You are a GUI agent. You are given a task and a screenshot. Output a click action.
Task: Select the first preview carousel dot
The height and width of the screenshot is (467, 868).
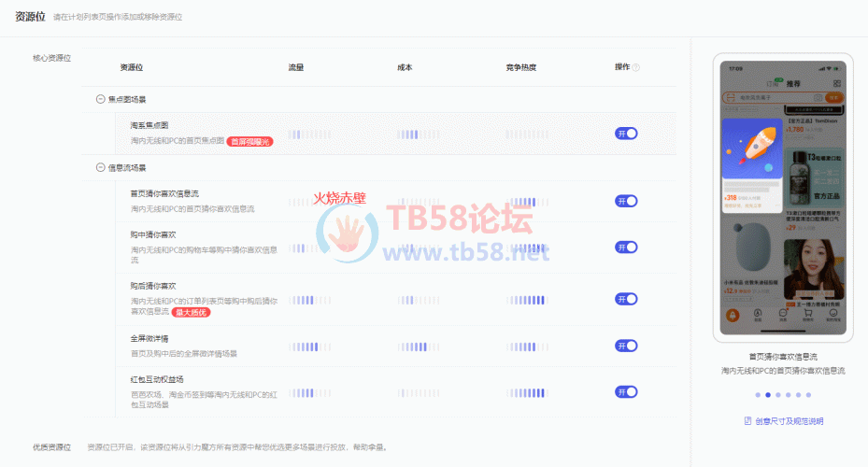(x=757, y=395)
